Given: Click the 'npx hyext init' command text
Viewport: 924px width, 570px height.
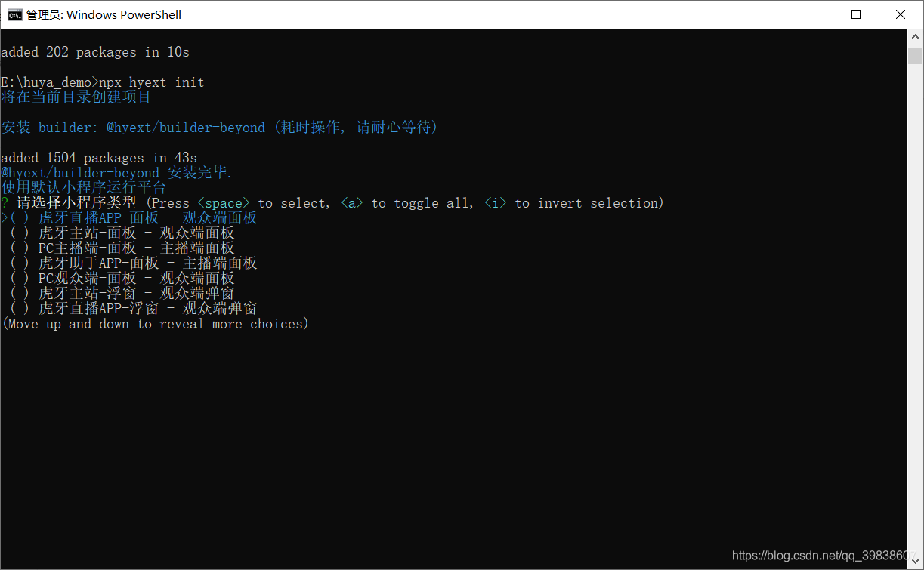Looking at the screenshot, I should [152, 82].
